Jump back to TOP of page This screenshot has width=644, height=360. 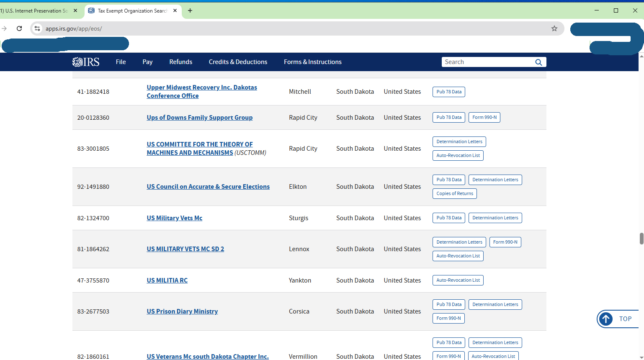pos(618,319)
